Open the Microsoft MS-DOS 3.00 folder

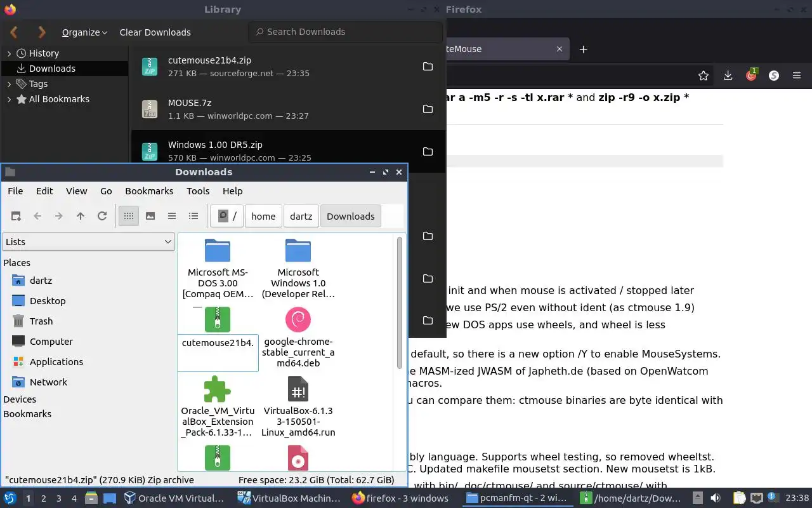pyautogui.click(x=218, y=250)
